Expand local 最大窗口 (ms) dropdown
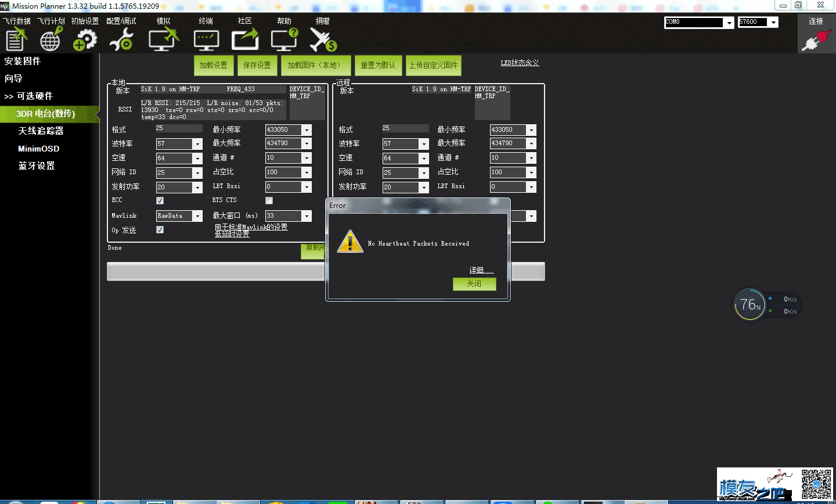This screenshot has height=504, width=836. click(307, 216)
